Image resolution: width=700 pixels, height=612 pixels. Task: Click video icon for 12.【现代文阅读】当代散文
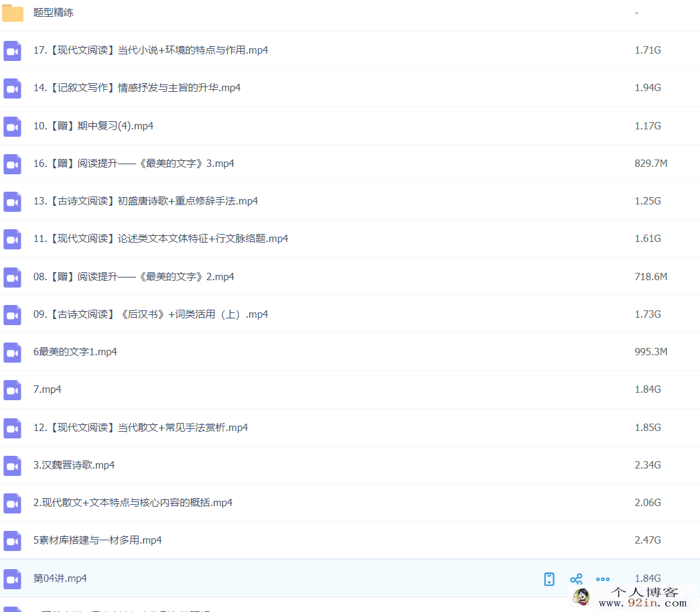13,428
